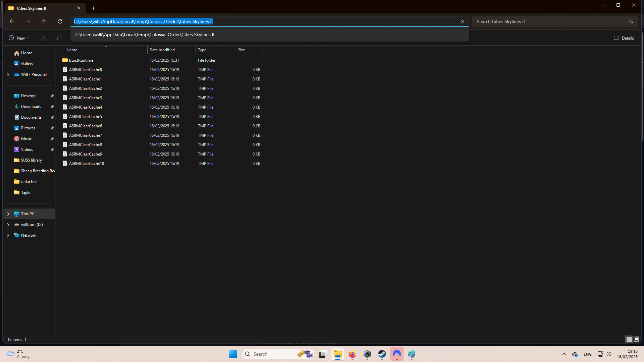Launch Steam from the taskbar
This screenshot has width=644, height=362.
(x=382, y=354)
